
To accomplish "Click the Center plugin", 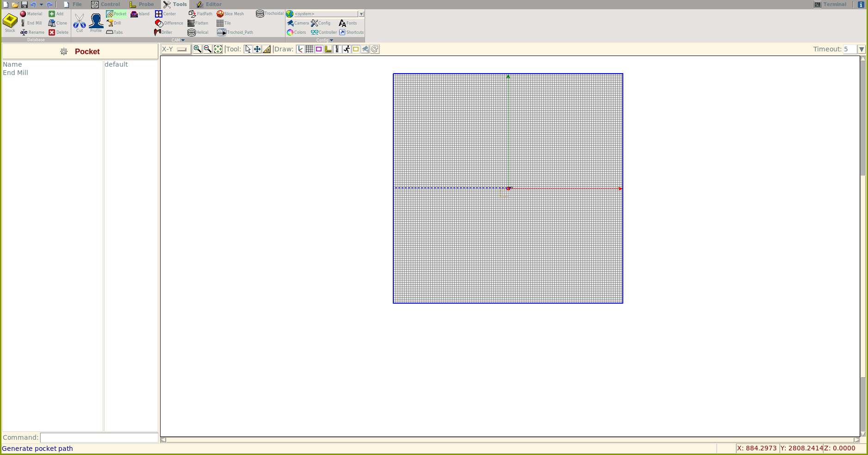I will tap(165, 14).
